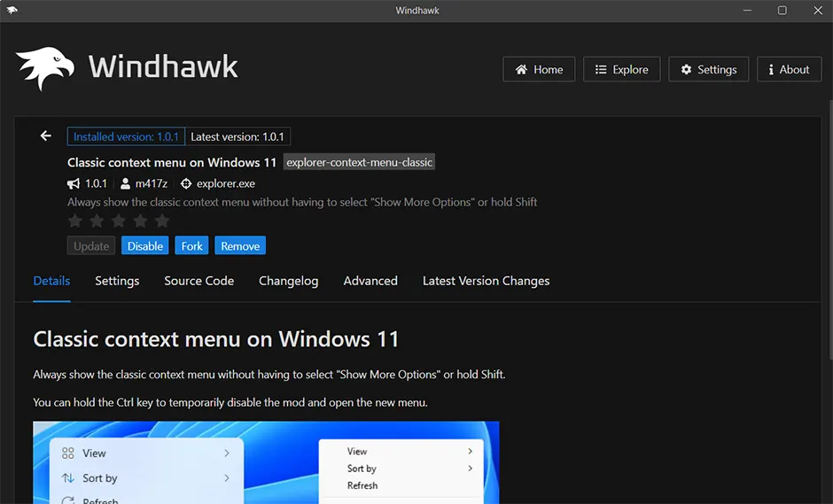The height and width of the screenshot is (504, 833).
Task: Click the author name m417z
Action: 152,183
